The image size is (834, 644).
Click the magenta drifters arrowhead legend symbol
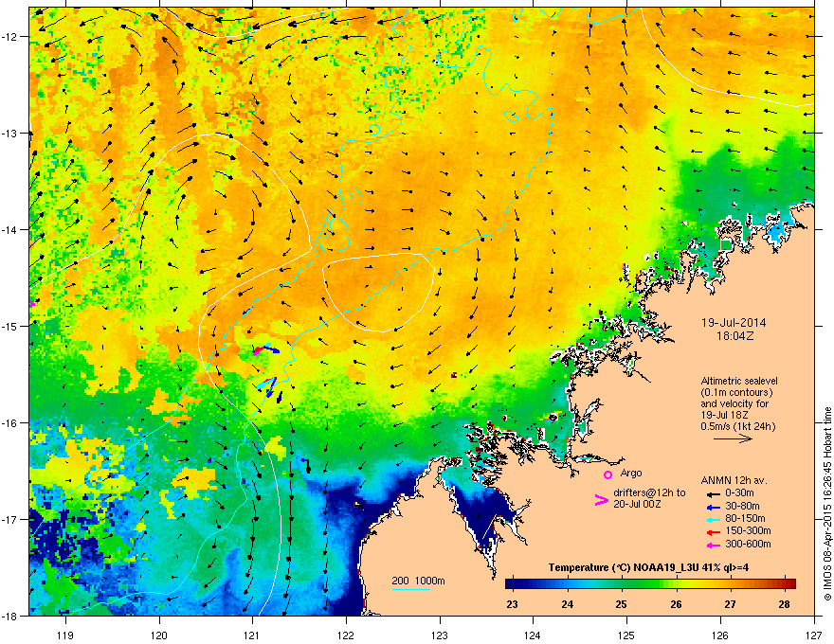pyautogui.click(x=601, y=500)
